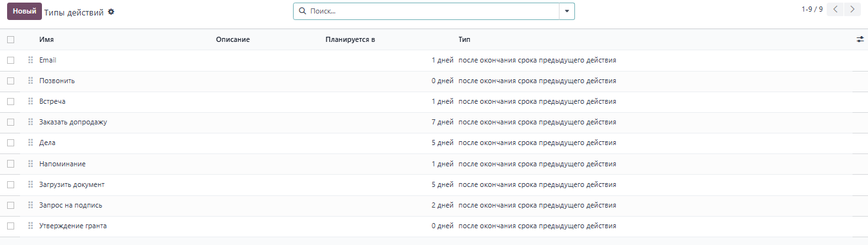This screenshot has width=868, height=245.
Task: Click drag handle of Email row
Action: pos(30,60)
